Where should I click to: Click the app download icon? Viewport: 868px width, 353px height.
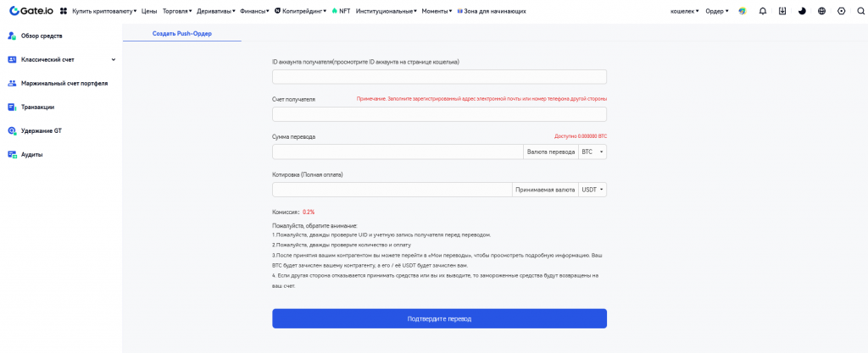click(x=782, y=11)
